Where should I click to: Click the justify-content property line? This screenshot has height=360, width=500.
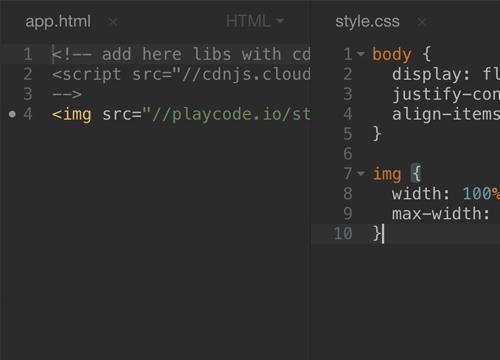[446, 94]
